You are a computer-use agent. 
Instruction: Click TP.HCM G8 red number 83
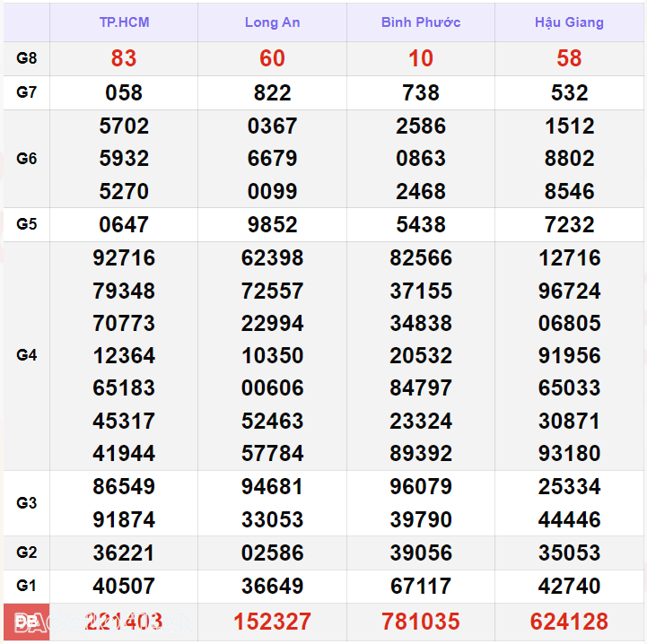[x=124, y=58]
